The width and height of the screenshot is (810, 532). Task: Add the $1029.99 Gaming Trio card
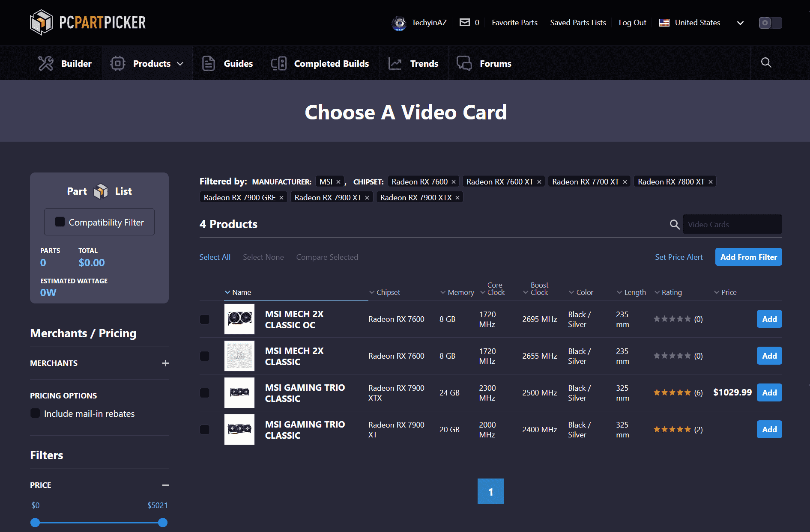[x=769, y=392]
